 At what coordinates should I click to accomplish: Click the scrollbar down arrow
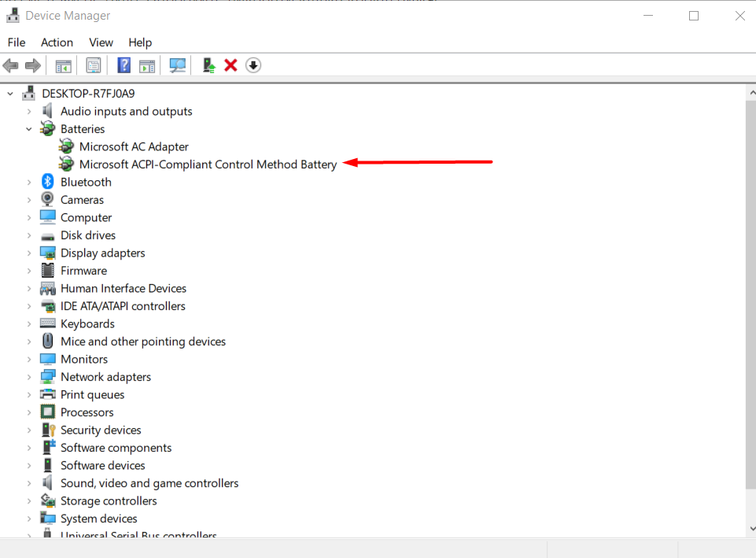coord(750,529)
